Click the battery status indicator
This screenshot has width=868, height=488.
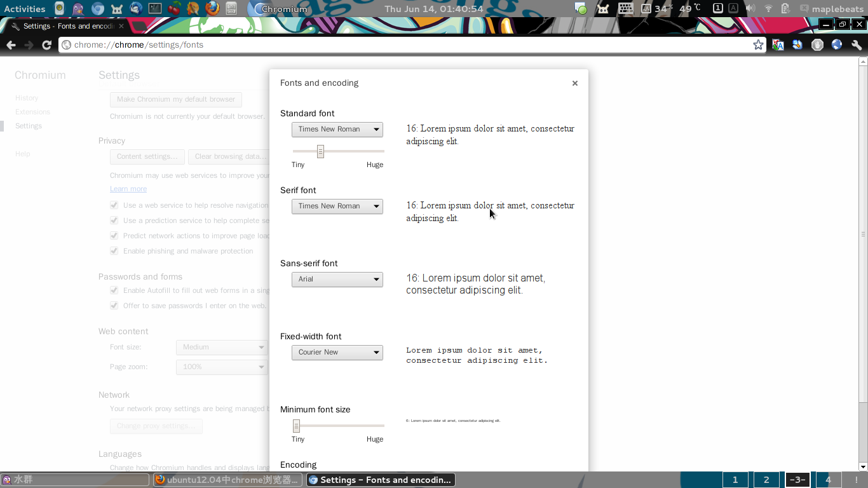785,8
